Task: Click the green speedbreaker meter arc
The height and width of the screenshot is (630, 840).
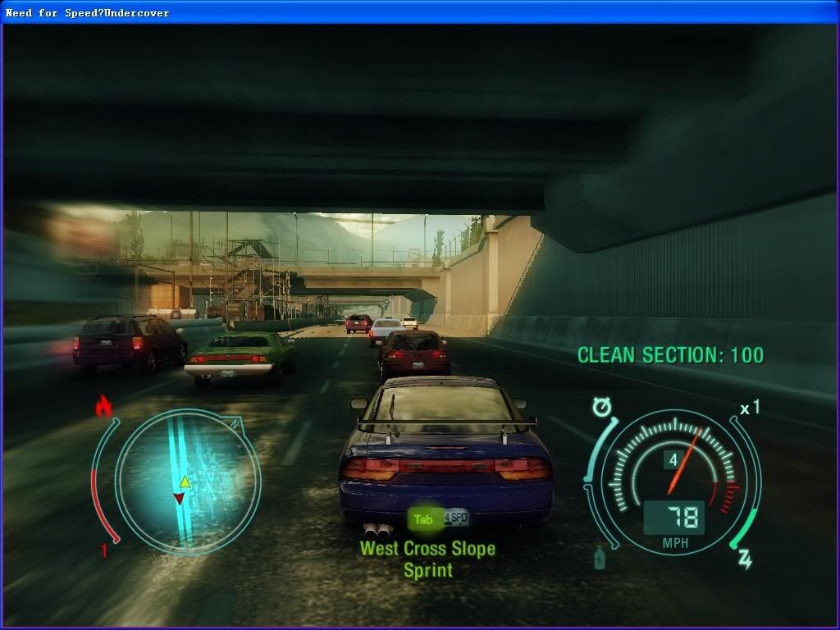Action: coord(746,527)
